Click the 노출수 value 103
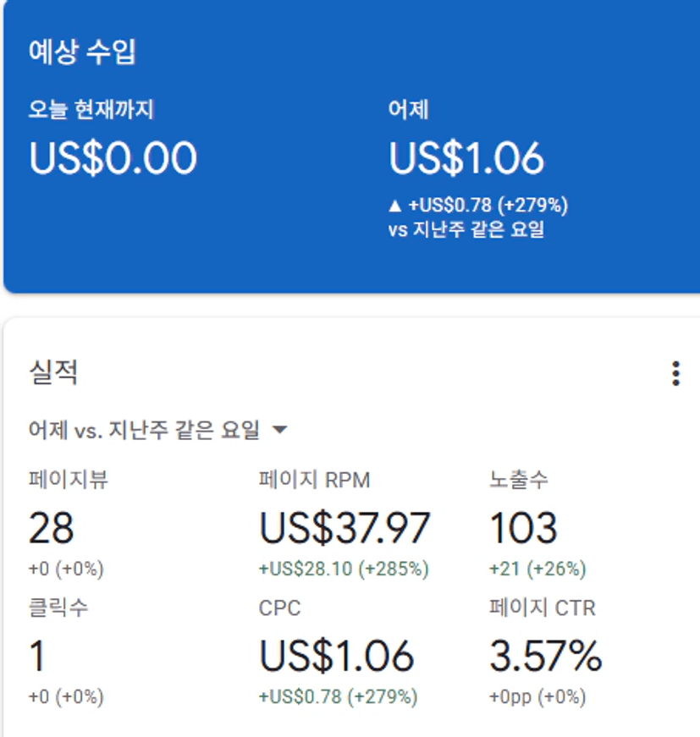Viewport: 700px width, 737px height. [523, 528]
